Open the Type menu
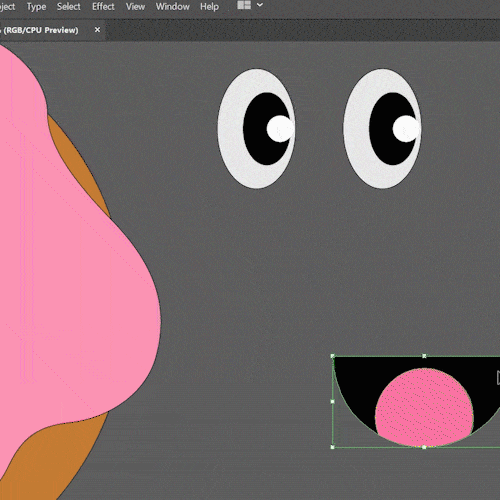Viewport: 500px width, 500px height. (x=36, y=7)
